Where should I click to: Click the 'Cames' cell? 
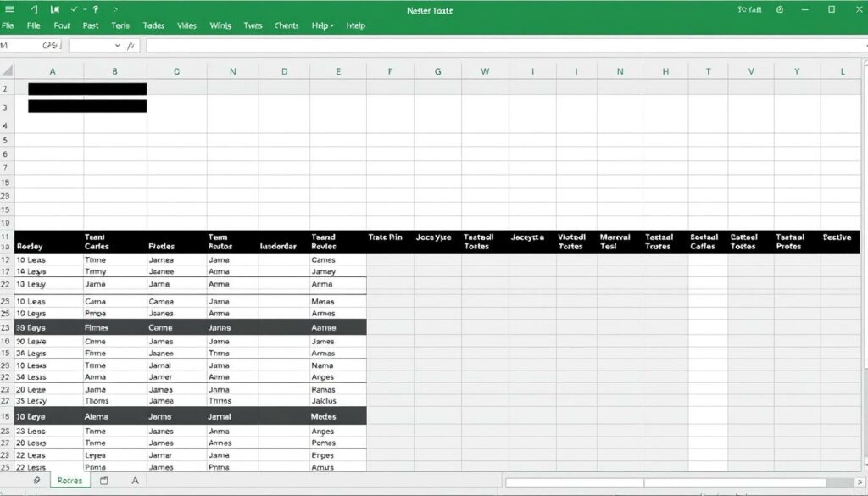323,259
